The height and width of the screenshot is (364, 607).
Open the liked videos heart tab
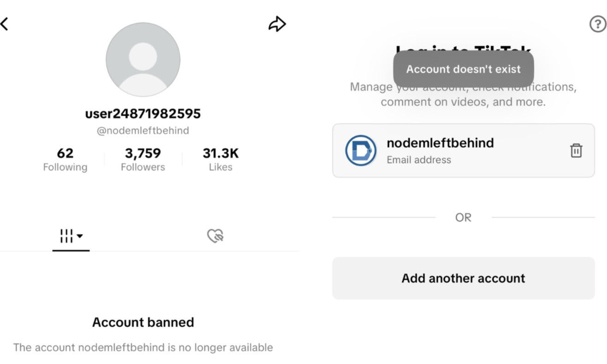[215, 236]
